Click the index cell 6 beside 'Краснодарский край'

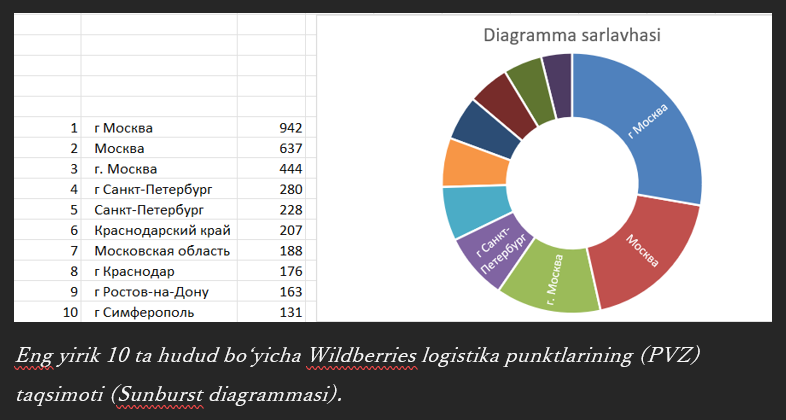click(47, 231)
